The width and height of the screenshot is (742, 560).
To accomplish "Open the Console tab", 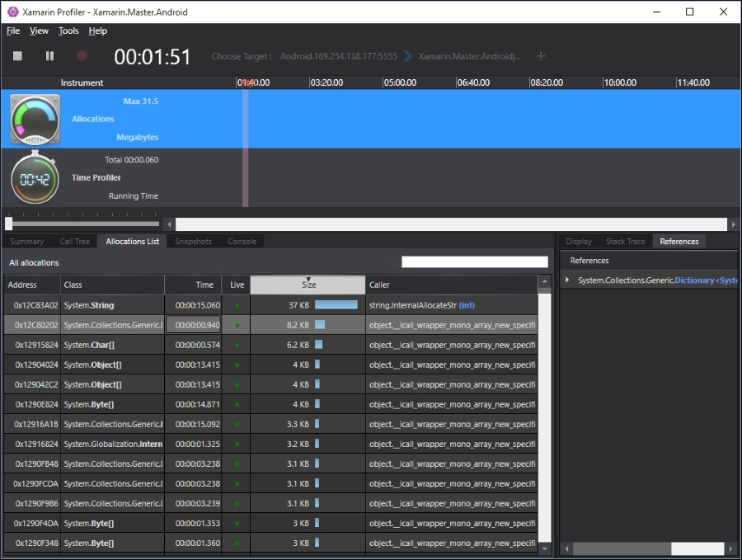I will pyautogui.click(x=242, y=242).
